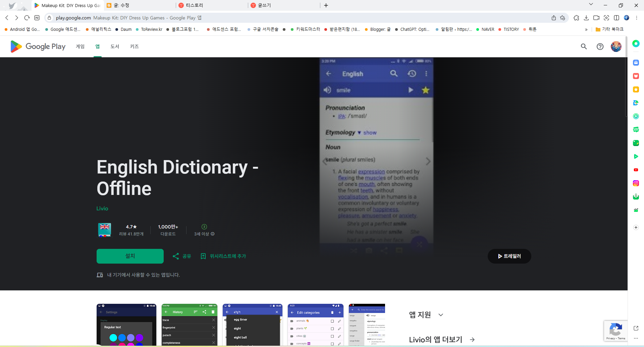Open the Livio developer page
The height and width of the screenshot is (347, 644).
click(x=102, y=208)
